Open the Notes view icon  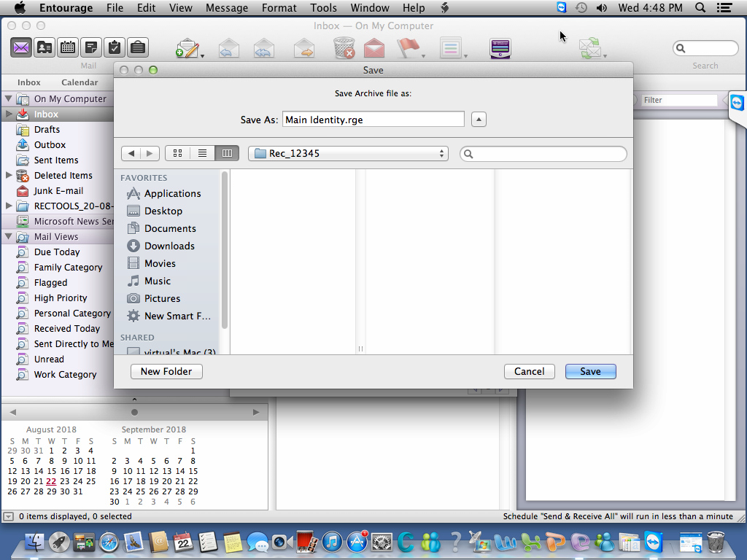point(91,47)
